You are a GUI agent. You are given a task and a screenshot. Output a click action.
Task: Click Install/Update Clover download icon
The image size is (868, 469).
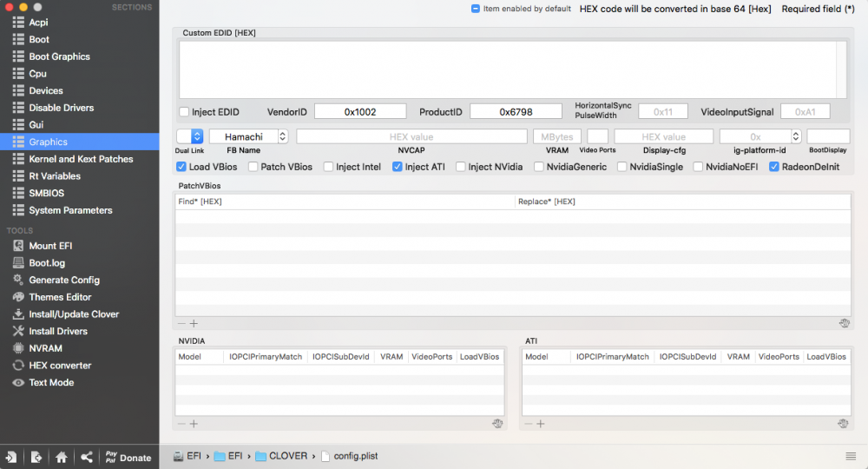pyautogui.click(x=18, y=314)
